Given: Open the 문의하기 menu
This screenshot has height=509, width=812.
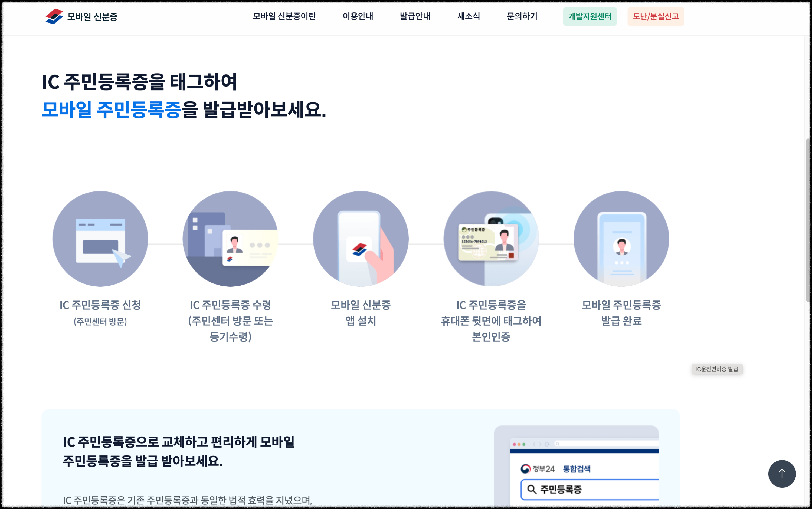Looking at the screenshot, I should point(522,16).
